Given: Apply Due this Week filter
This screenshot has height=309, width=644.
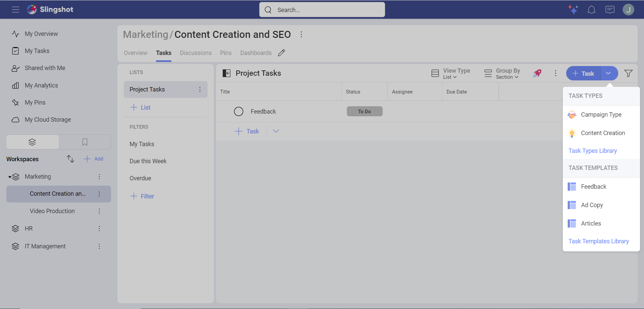Looking at the screenshot, I should (148, 161).
